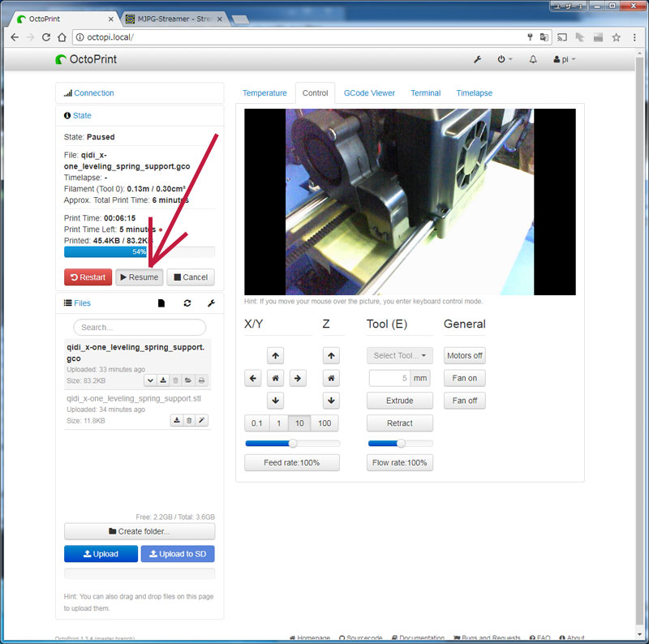This screenshot has width=649, height=644.
Task: Slice the .stl file wand icon
Action: pos(201,420)
